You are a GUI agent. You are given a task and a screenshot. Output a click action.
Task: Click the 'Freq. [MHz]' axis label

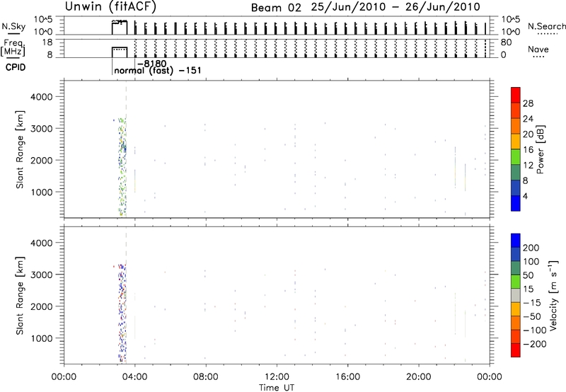(13, 48)
